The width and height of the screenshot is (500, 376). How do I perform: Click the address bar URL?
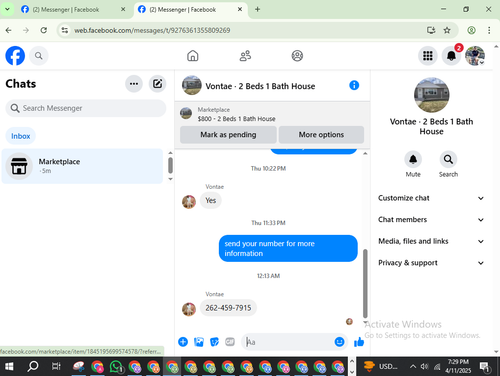point(152,30)
